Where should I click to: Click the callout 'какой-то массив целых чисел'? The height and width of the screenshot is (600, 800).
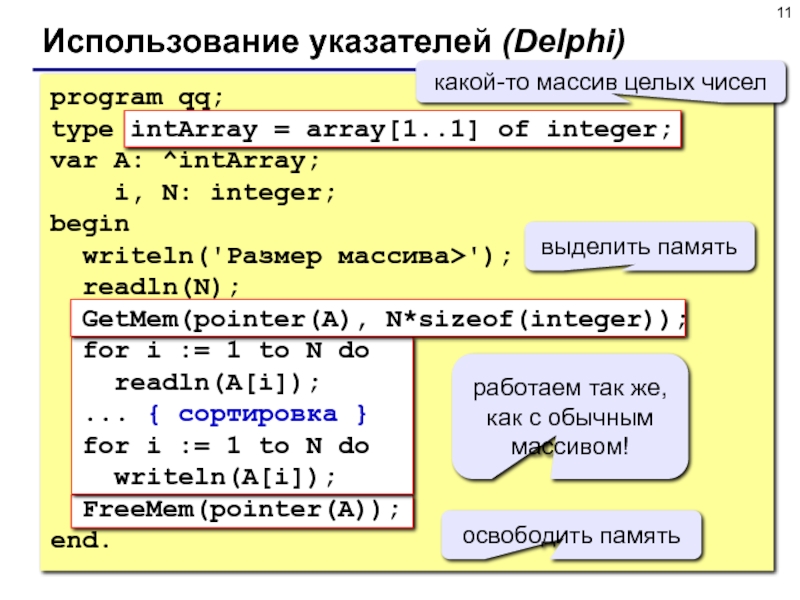pyautogui.click(x=601, y=83)
